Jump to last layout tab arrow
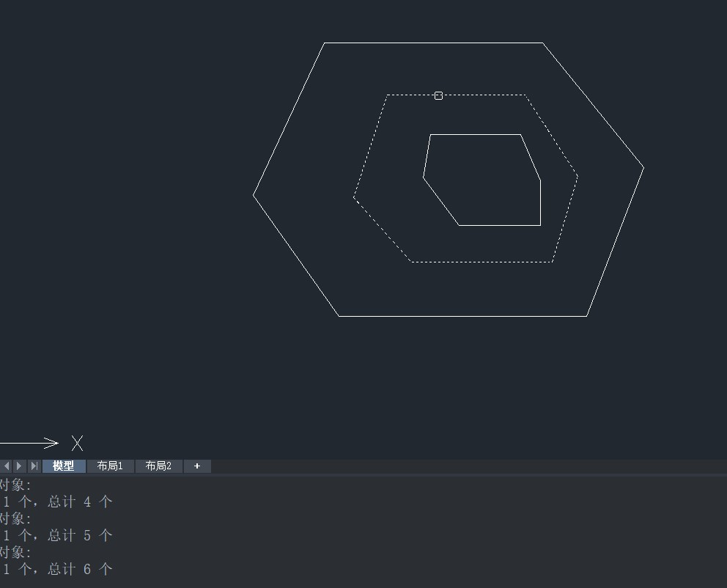 34,466
